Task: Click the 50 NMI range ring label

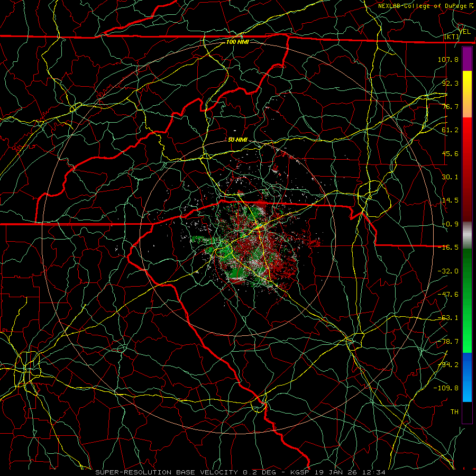Action: pyautogui.click(x=237, y=140)
